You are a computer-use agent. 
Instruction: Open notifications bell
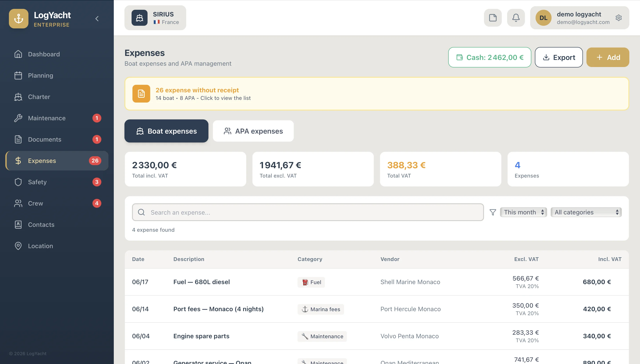[x=516, y=18]
